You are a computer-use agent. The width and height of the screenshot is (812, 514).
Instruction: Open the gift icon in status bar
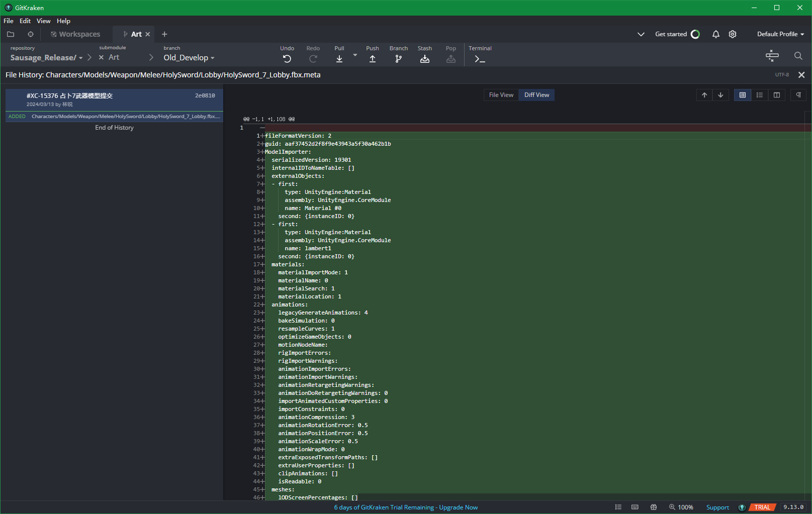pyautogui.click(x=654, y=507)
